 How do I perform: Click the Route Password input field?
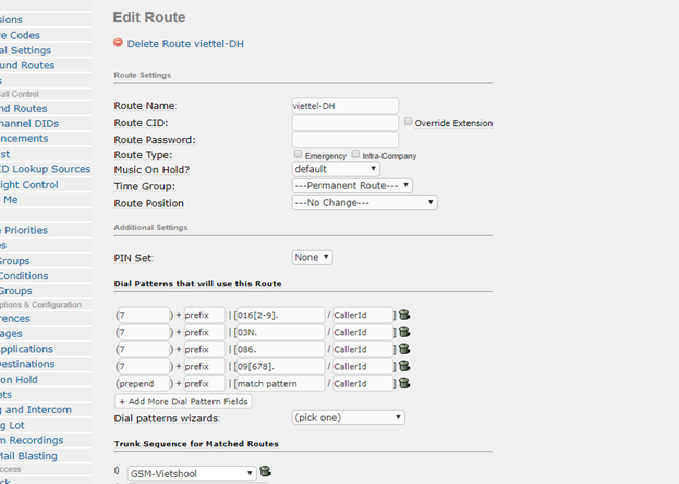345,140
